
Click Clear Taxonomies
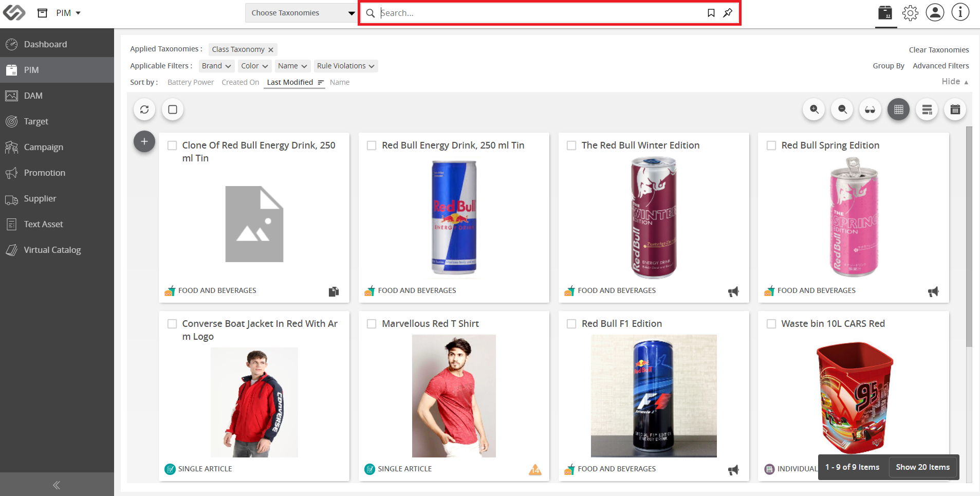click(939, 50)
